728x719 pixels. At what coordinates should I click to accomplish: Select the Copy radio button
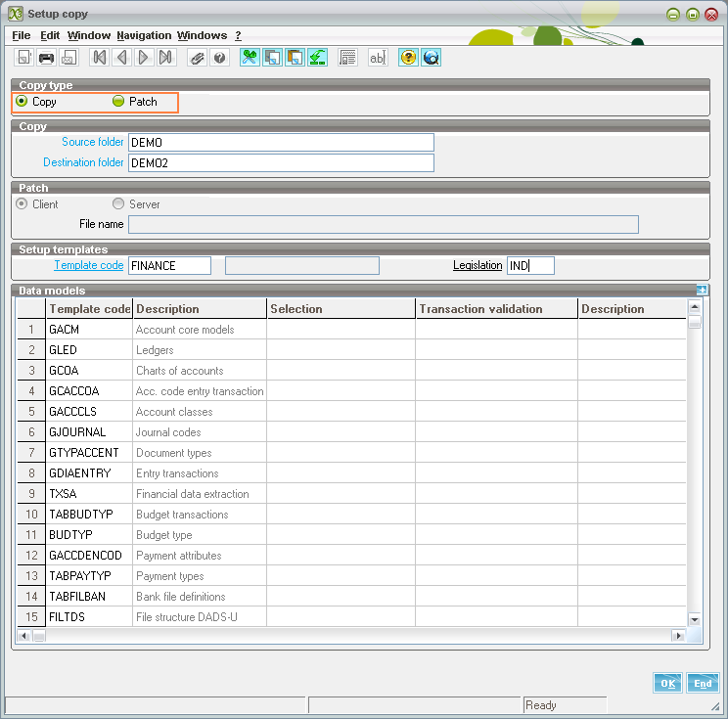[x=22, y=102]
